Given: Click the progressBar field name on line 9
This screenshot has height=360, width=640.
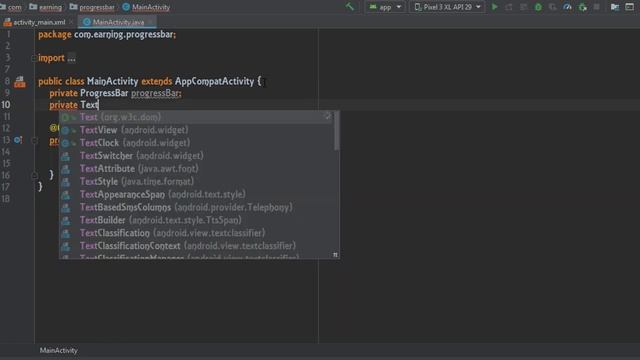Looking at the screenshot, I should pyautogui.click(x=155, y=93).
